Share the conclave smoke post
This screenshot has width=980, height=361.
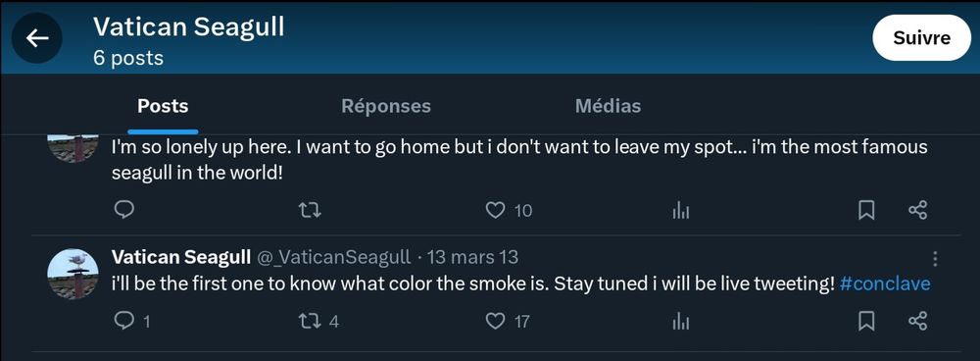tap(917, 322)
